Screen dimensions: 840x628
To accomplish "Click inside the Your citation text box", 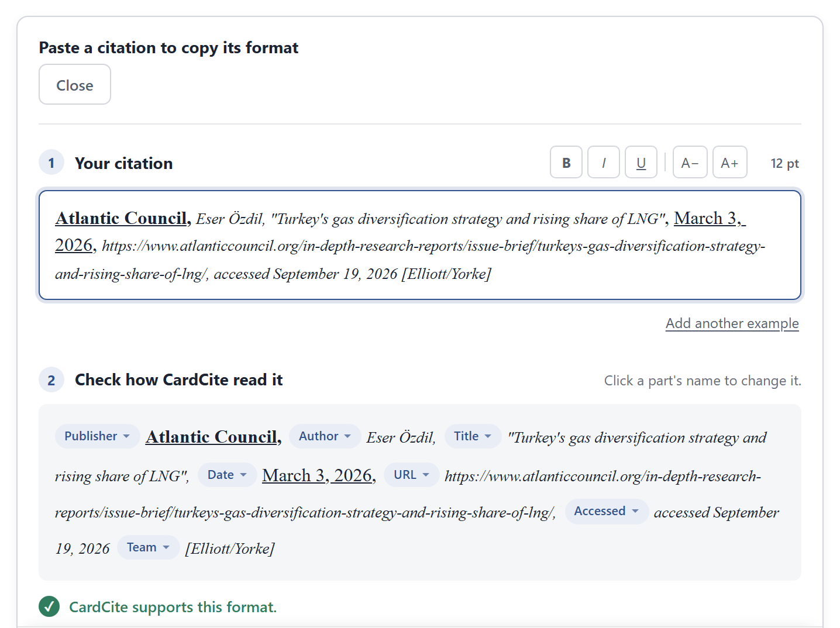I will 419,245.
